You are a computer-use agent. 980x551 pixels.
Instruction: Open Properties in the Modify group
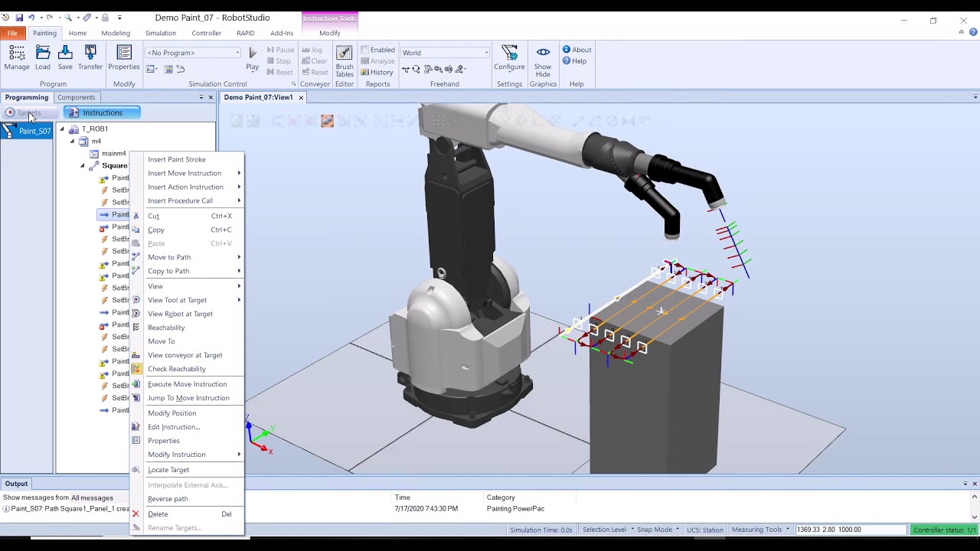click(124, 57)
